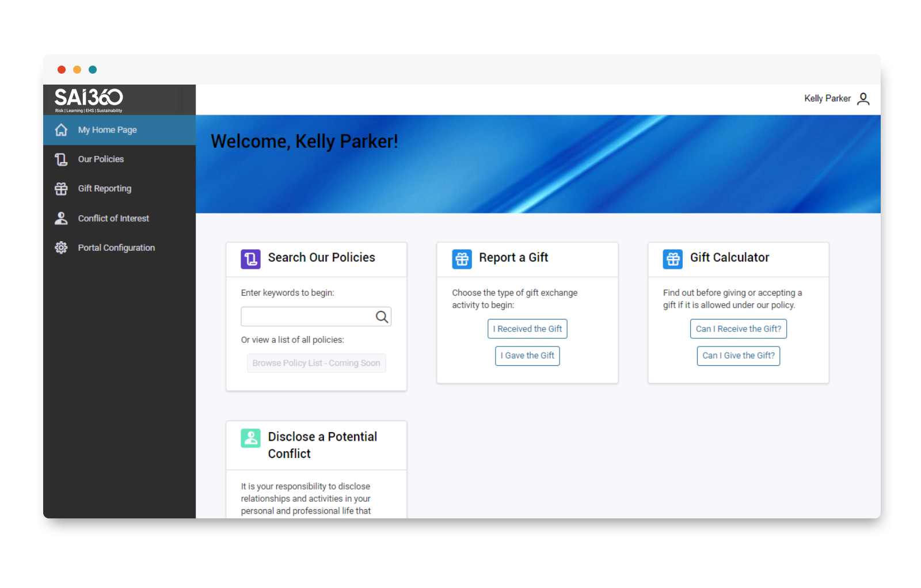This screenshot has height=588, width=921.
Task: Click the Report a Gift card icon
Action: (x=462, y=259)
